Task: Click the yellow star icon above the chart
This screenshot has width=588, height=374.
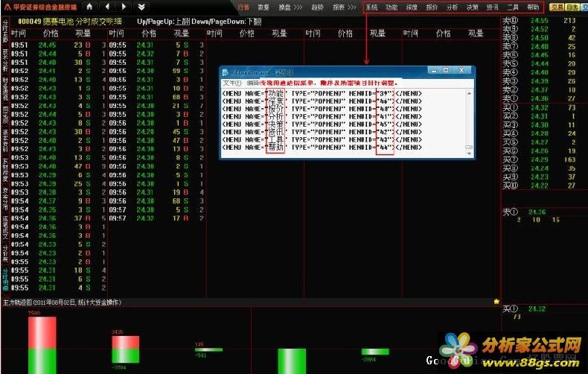Action: coord(496,302)
